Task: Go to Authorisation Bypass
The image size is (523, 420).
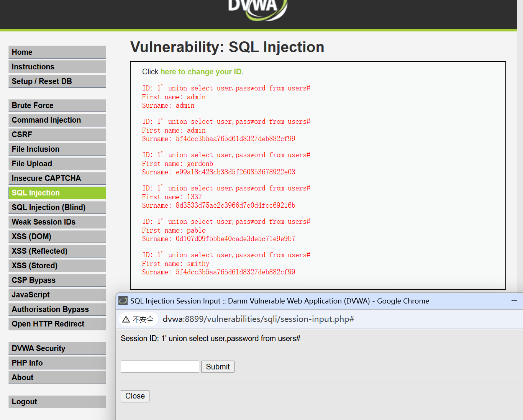Action: [57, 309]
